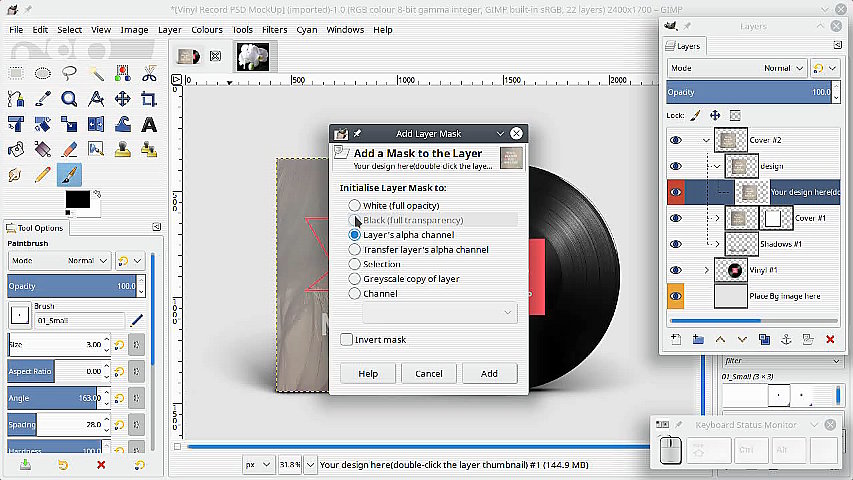
Task: Collapse the Cover #2 layer group
Action: click(706, 140)
